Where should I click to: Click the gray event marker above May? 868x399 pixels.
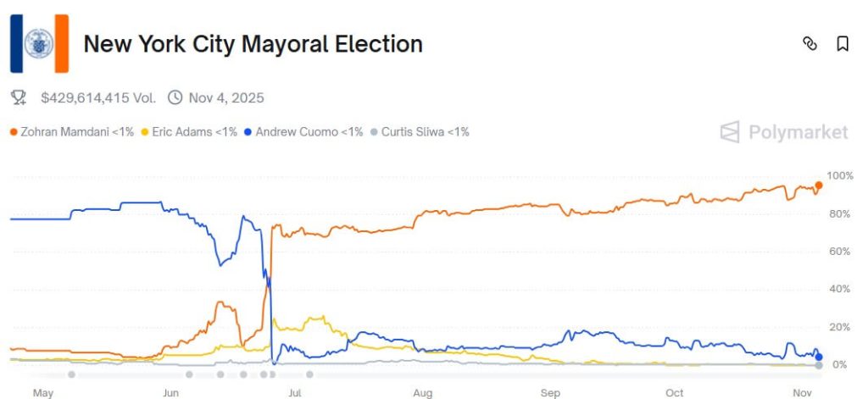tap(71, 374)
